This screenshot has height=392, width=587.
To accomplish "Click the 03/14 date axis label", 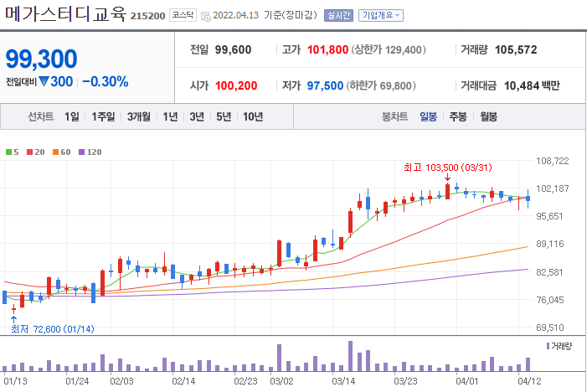I will click(x=343, y=381).
